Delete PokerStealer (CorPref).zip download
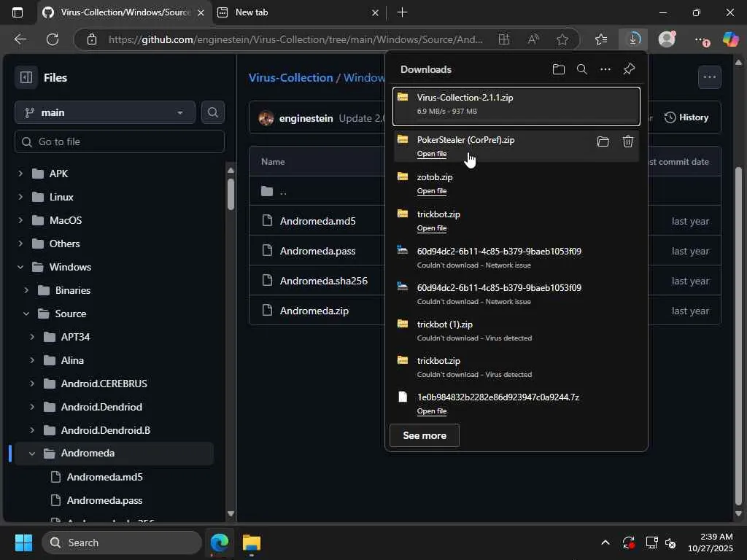Image resolution: width=747 pixels, height=560 pixels. point(628,141)
